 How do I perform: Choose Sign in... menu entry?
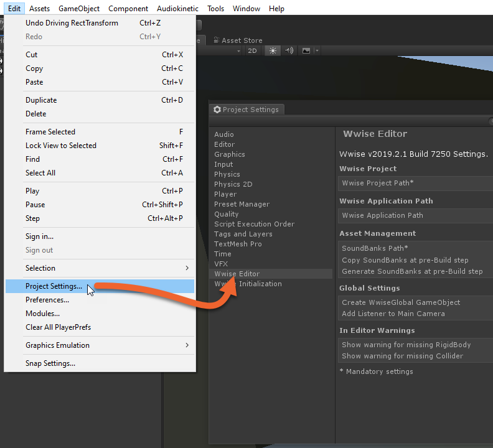click(x=100, y=236)
